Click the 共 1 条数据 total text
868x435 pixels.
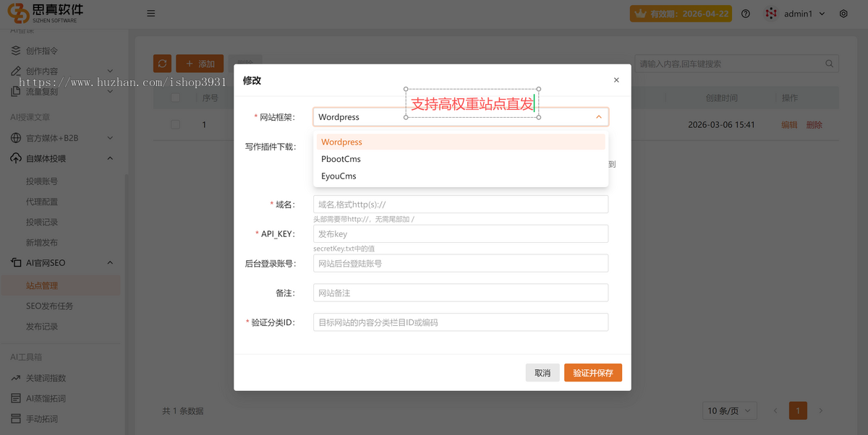[x=182, y=410]
